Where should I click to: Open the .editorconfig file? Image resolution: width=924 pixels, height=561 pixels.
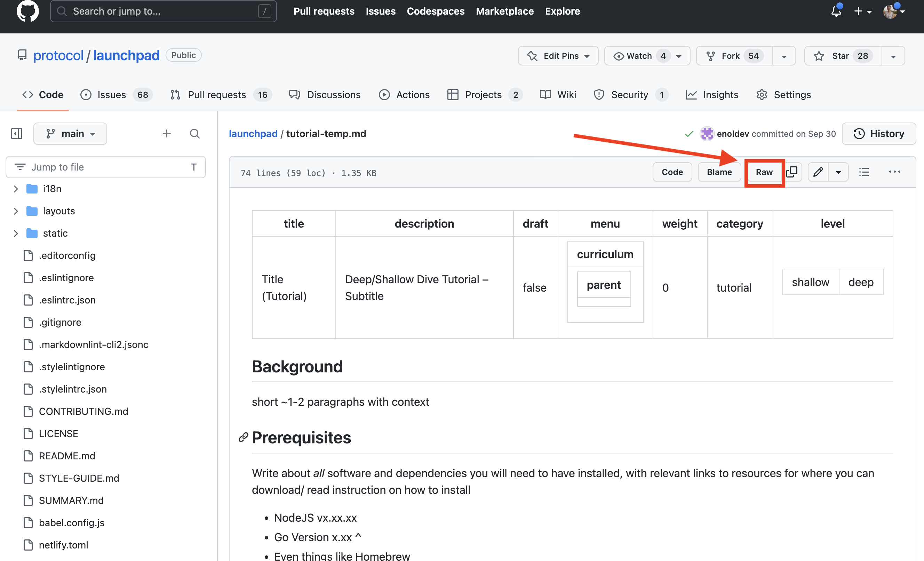click(67, 255)
